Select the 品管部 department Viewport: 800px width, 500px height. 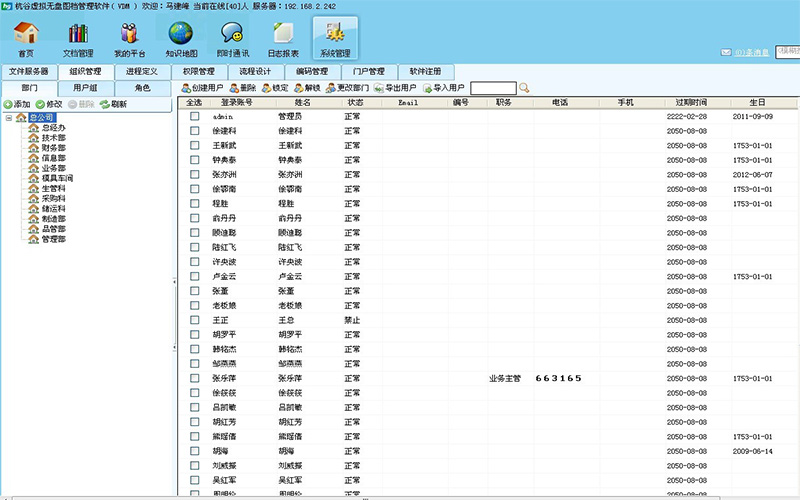[54, 229]
